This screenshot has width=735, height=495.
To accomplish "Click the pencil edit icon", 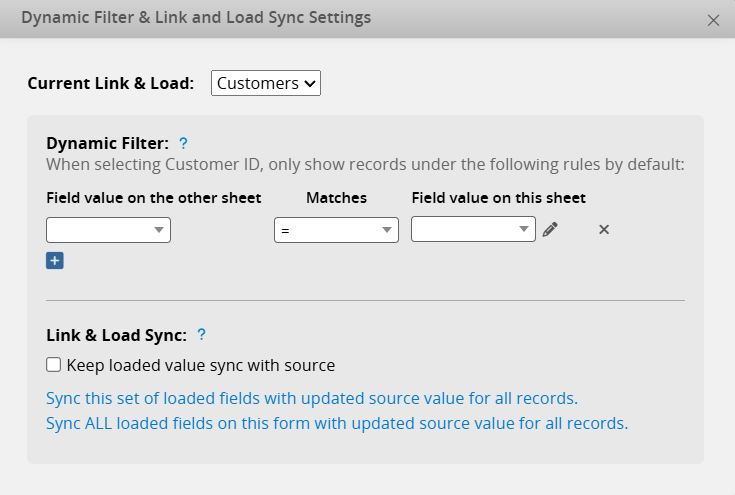I will (550, 230).
